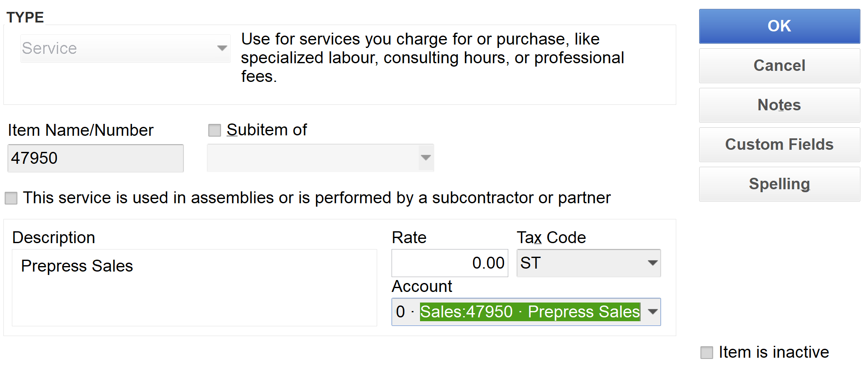868x370 pixels.
Task: Run the Spelling check
Action: 779,184
